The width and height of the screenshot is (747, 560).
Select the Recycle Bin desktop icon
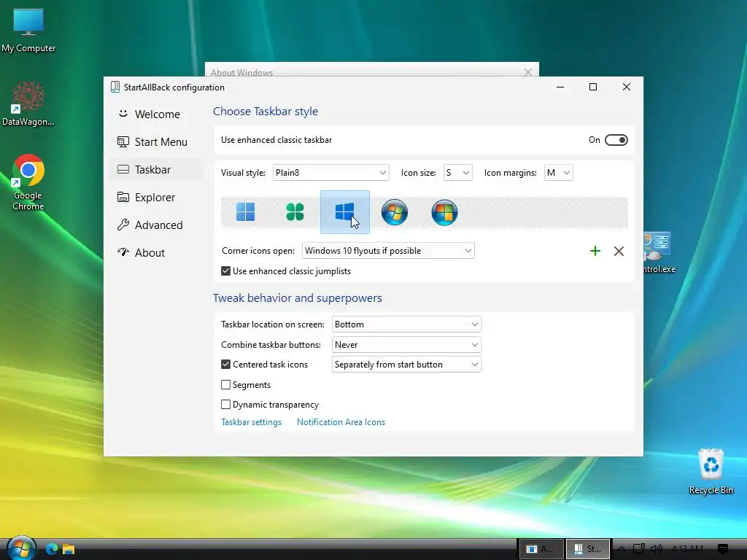pyautogui.click(x=711, y=472)
